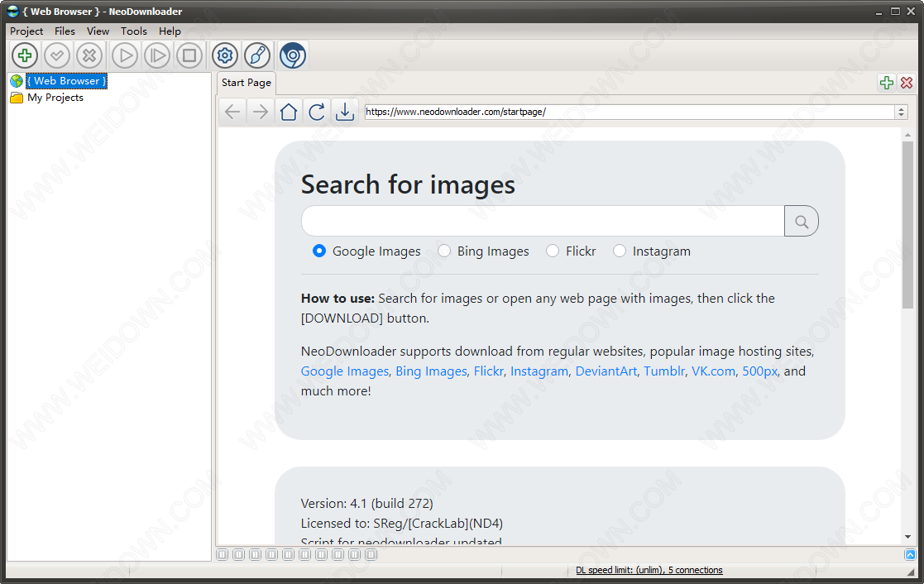Screen dimensions: 924x584
Task: Select the Flickr radio button
Action: pos(552,251)
